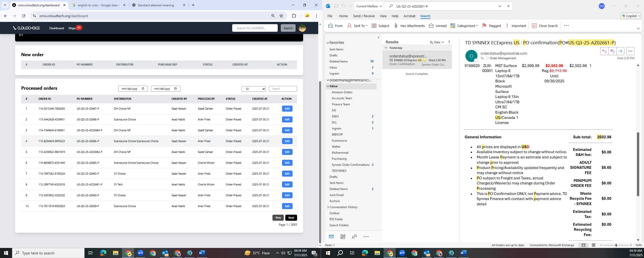
Task: Open By Date sort dropdown in Results
Action: click(437, 42)
